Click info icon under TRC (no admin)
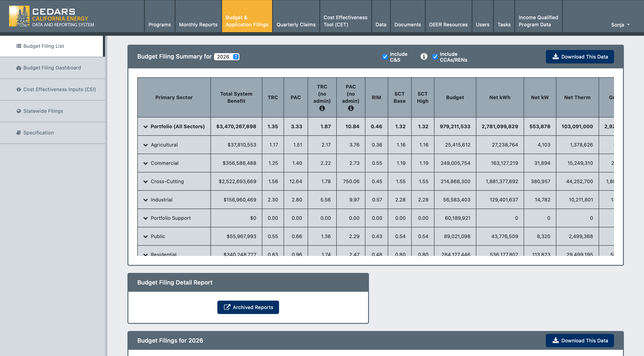 pos(322,108)
